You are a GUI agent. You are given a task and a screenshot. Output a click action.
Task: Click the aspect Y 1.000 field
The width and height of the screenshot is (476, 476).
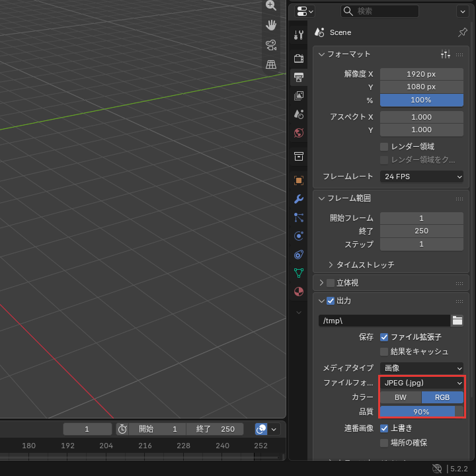(x=422, y=130)
